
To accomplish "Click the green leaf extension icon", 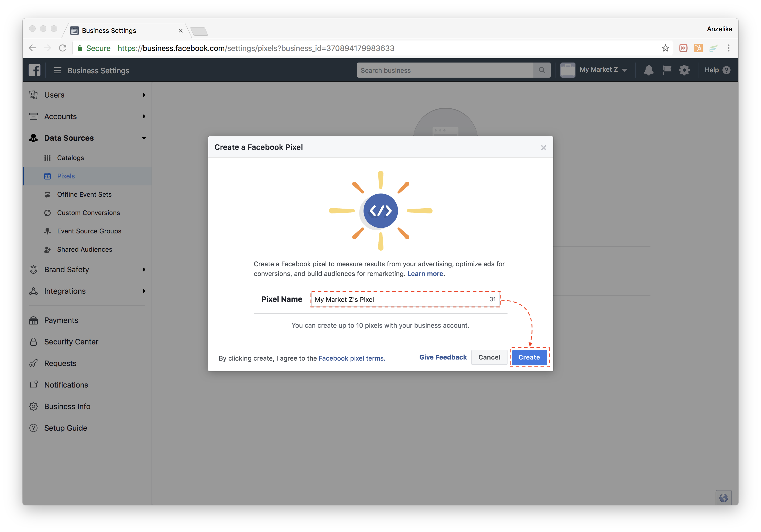I will [713, 48].
